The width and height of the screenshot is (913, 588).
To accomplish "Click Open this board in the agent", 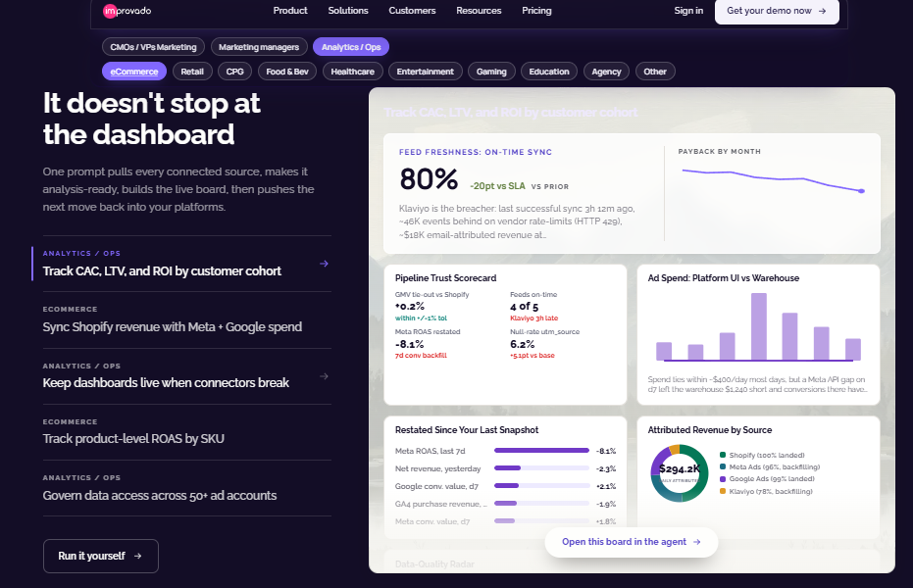I will 632,542.
